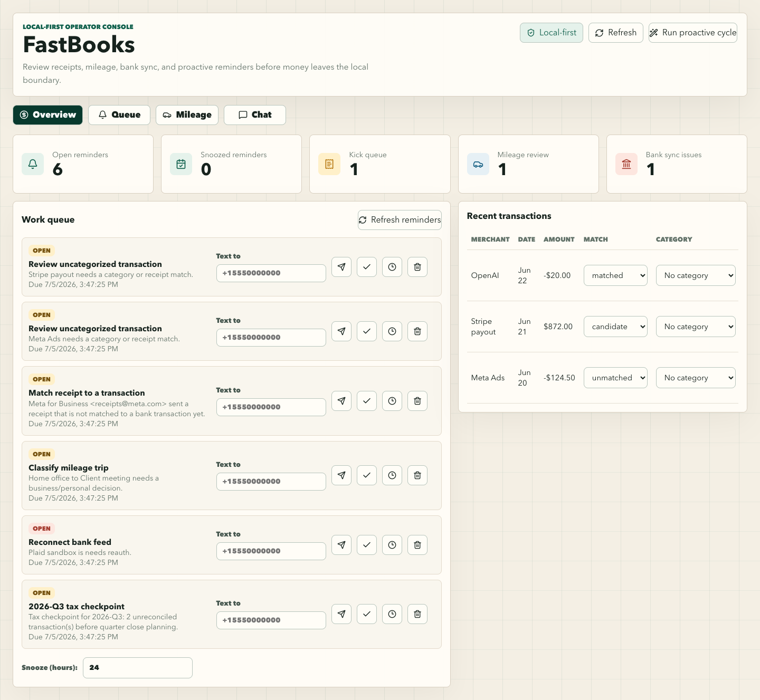Snooze the Classify mileage trip reminder
This screenshot has height=700, width=760.
(x=392, y=475)
